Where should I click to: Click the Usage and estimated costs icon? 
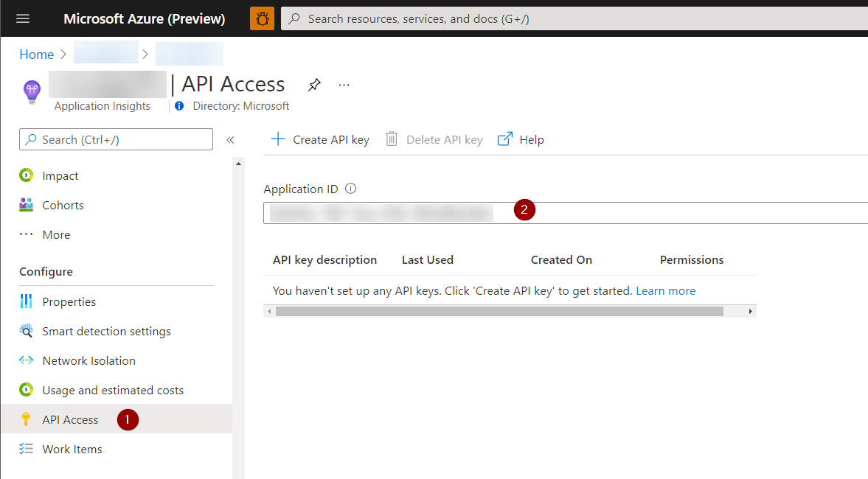26,389
